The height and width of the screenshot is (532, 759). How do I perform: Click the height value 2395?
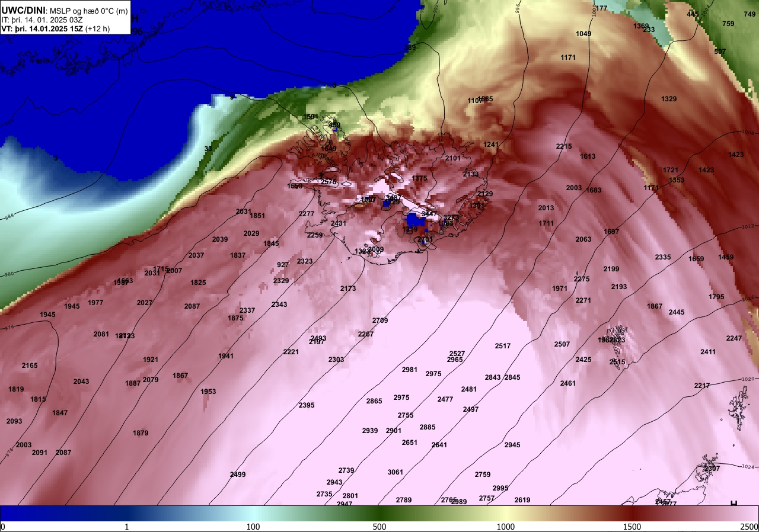coord(307,405)
